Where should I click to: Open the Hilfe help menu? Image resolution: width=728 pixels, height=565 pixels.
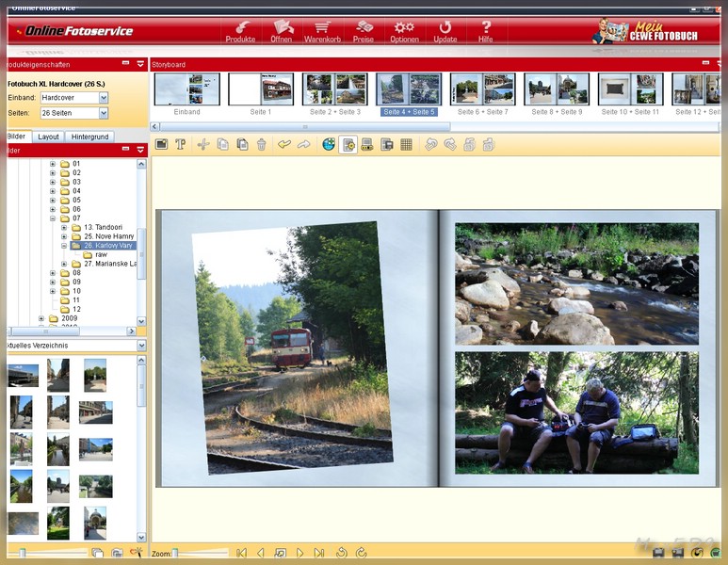click(x=486, y=32)
